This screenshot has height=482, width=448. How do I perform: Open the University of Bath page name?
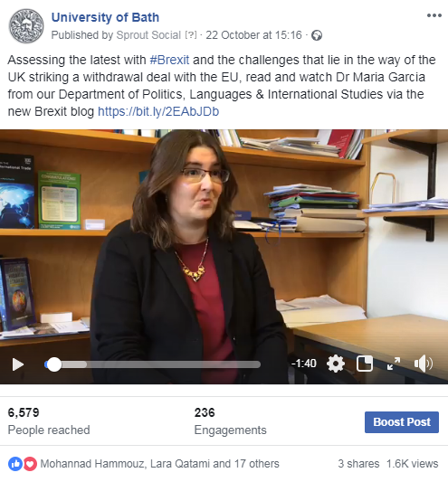105,17
